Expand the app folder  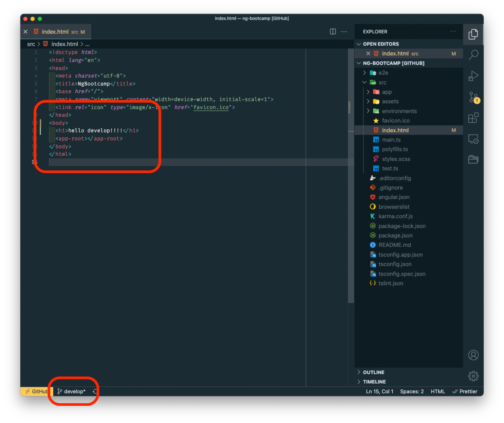[x=408, y=92]
